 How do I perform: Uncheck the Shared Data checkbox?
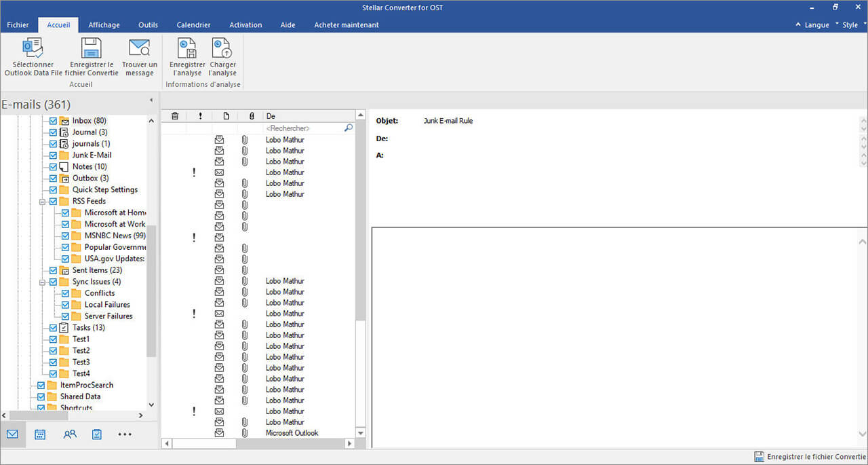pyautogui.click(x=41, y=397)
